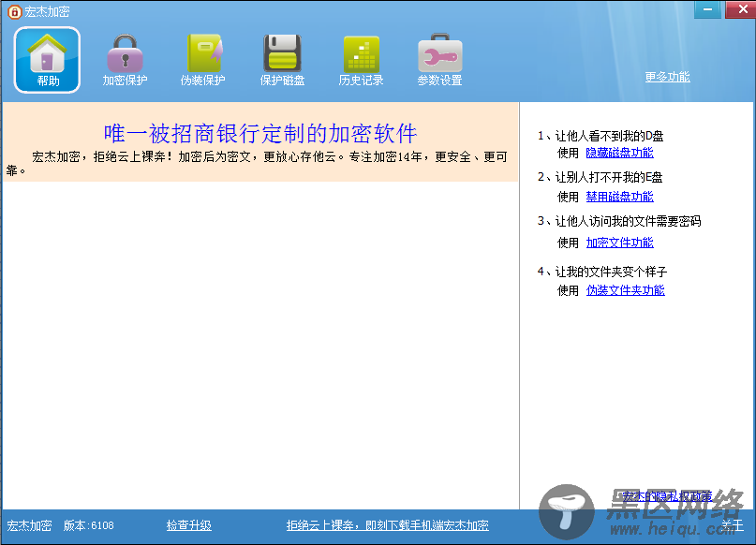Open the 伪装文件夹功能 link
This screenshot has height=545, width=756.
click(626, 290)
